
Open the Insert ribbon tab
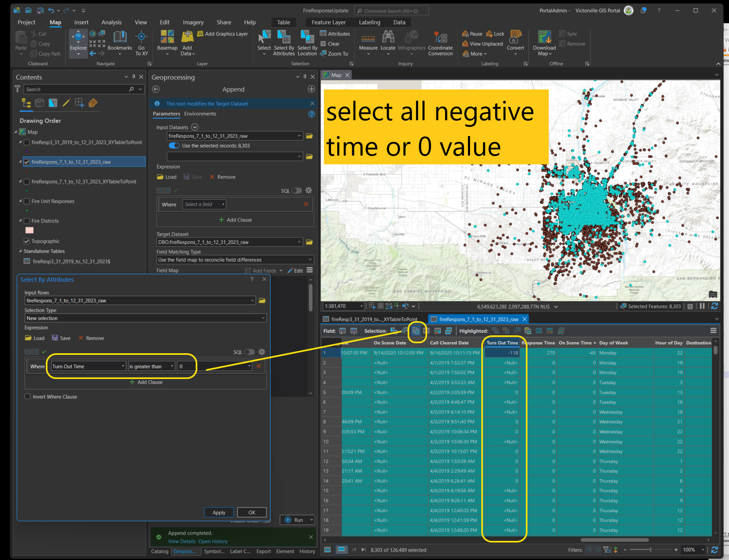point(81,22)
